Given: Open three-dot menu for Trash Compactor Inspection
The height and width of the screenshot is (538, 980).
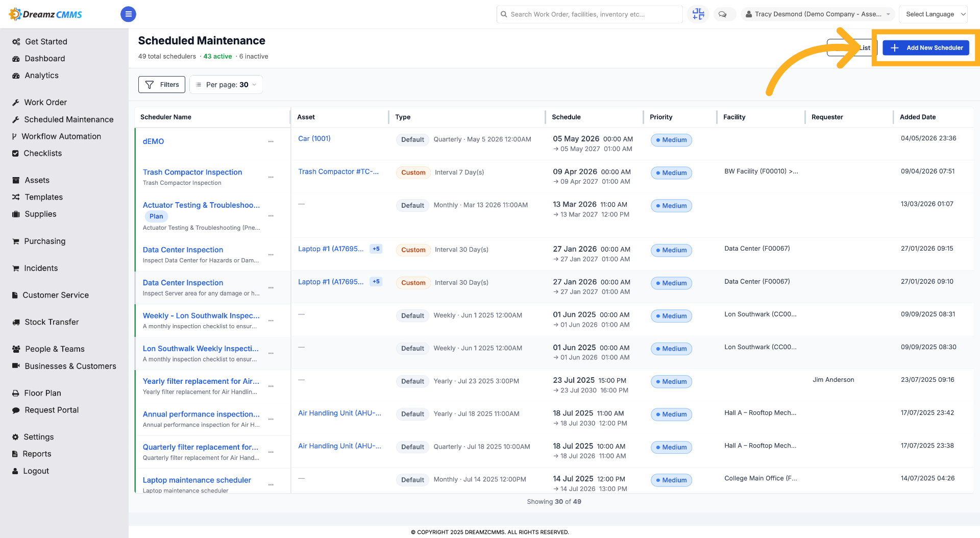Looking at the screenshot, I should [x=271, y=177].
